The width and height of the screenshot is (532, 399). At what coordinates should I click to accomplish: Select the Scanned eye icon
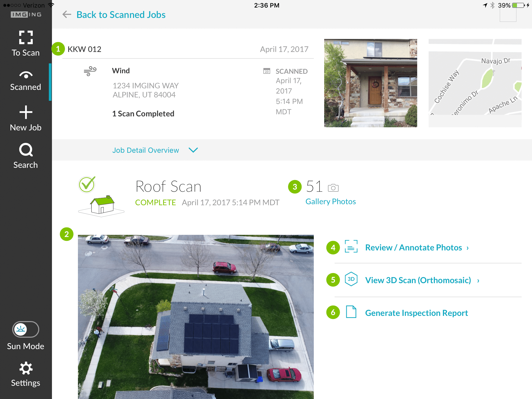point(26,75)
